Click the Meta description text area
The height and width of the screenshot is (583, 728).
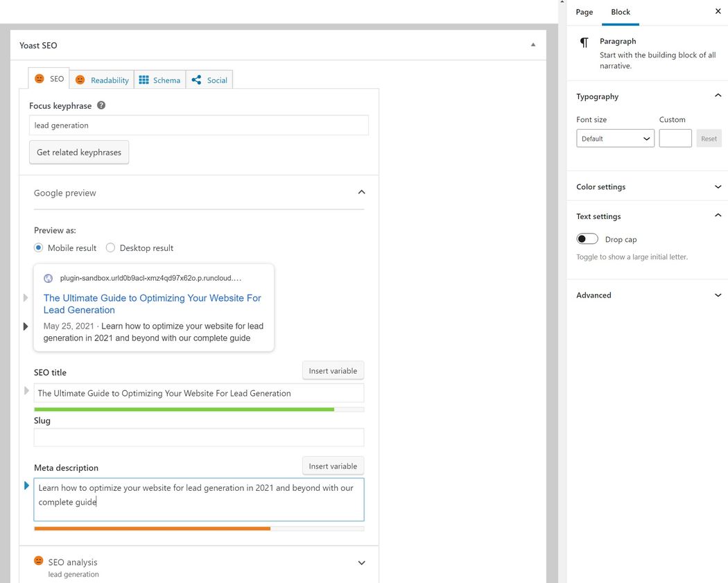199,499
